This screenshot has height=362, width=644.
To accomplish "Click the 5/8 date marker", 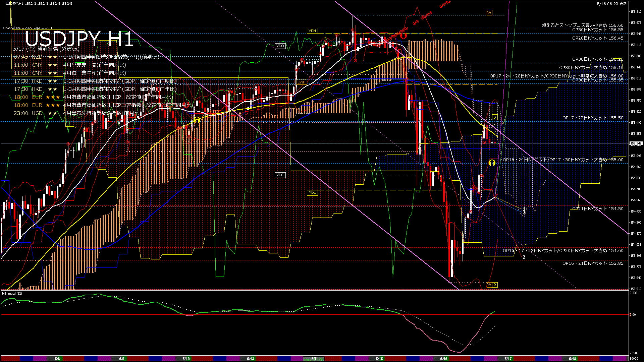I will tap(57, 359).
